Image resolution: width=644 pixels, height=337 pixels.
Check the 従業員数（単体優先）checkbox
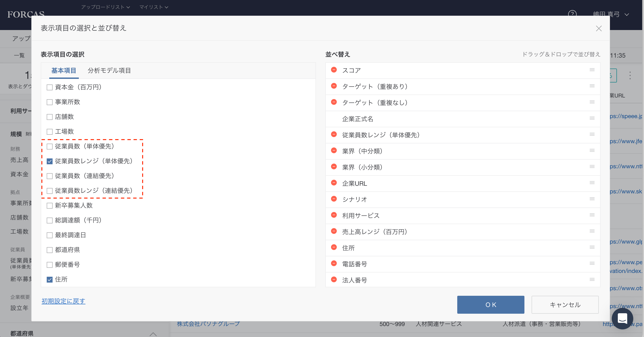(x=49, y=146)
